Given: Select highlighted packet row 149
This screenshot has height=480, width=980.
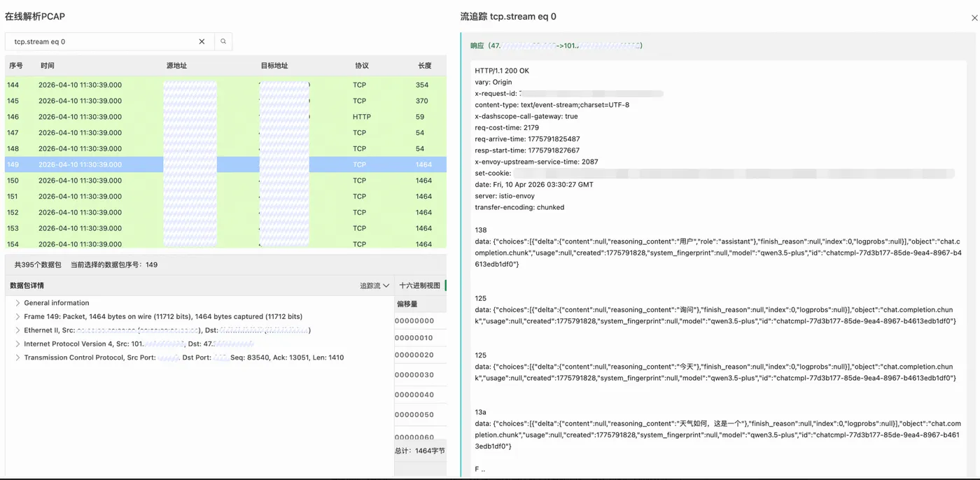Looking at the screenshot, I should [x=225, y=164].
